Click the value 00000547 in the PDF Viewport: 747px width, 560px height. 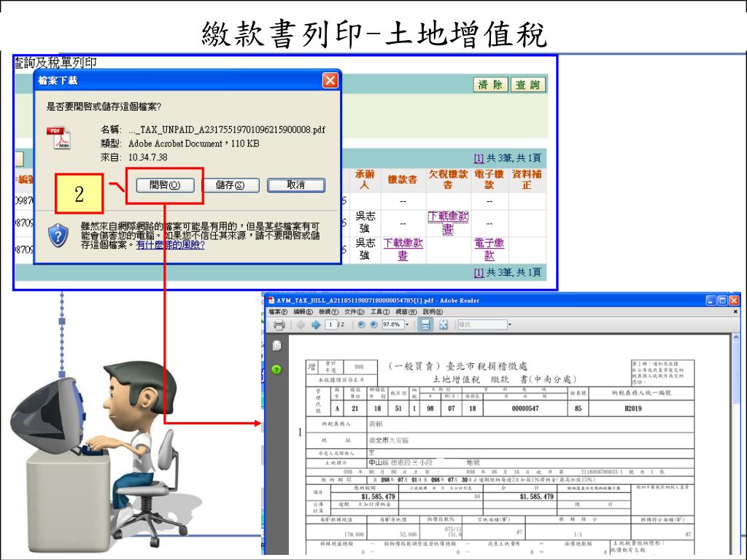point(525,408)
